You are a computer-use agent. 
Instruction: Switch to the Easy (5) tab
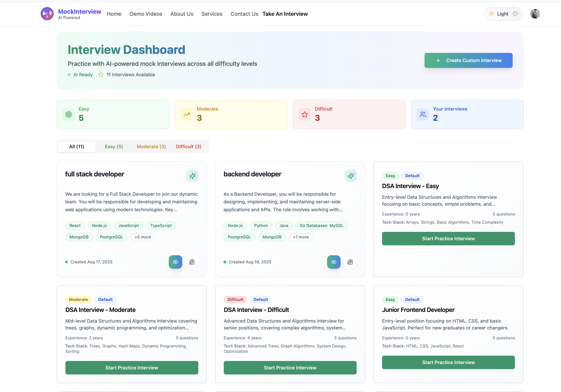[x=114, y=146]
